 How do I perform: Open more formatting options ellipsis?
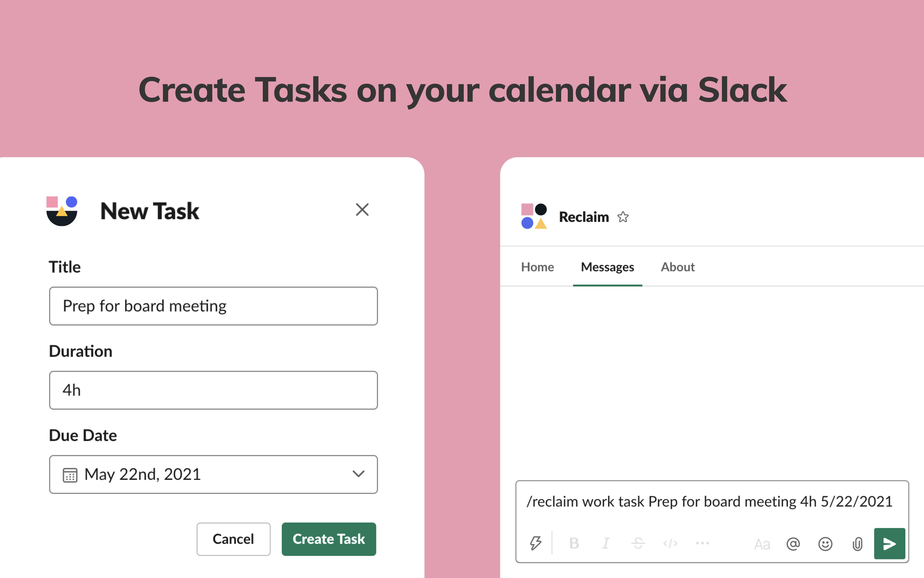click(702, 543)
